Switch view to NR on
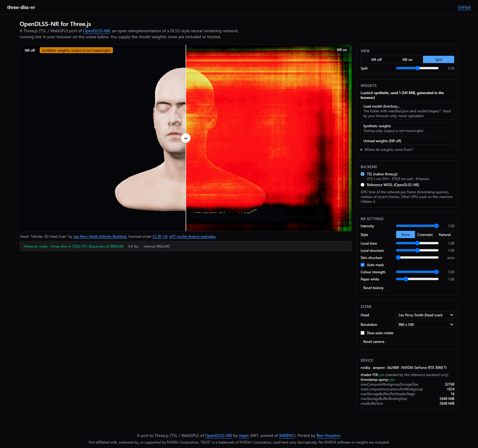The height and width of the screenshot is (448, 478). tap(407, 59)
